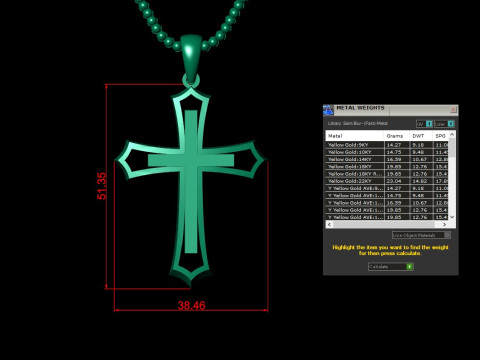This screenshot has width=480, height=360.
Task: Click the Metal Weights panel icon
Action: coord(328,110)
